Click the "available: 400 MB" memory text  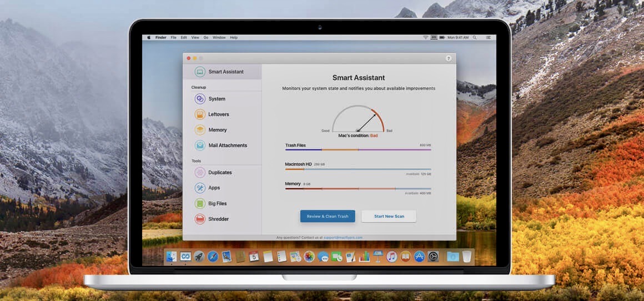click(419, 193)
